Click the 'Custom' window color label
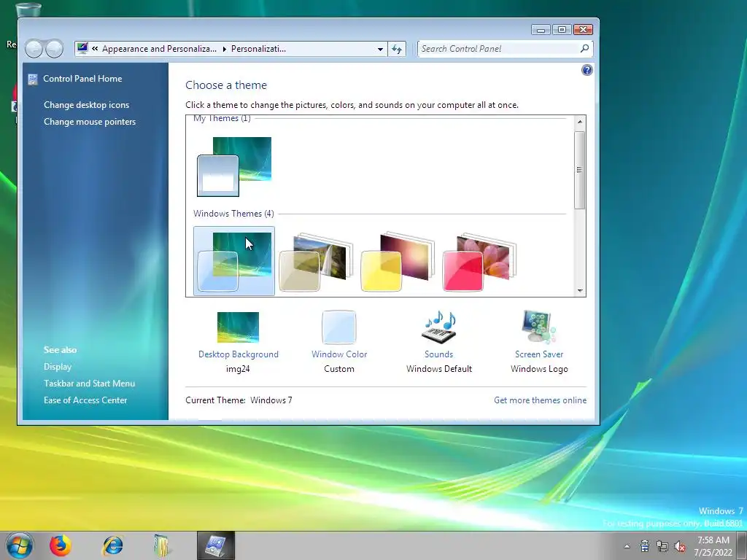This screenshot has width=747, height=560. tap(338, 368)
